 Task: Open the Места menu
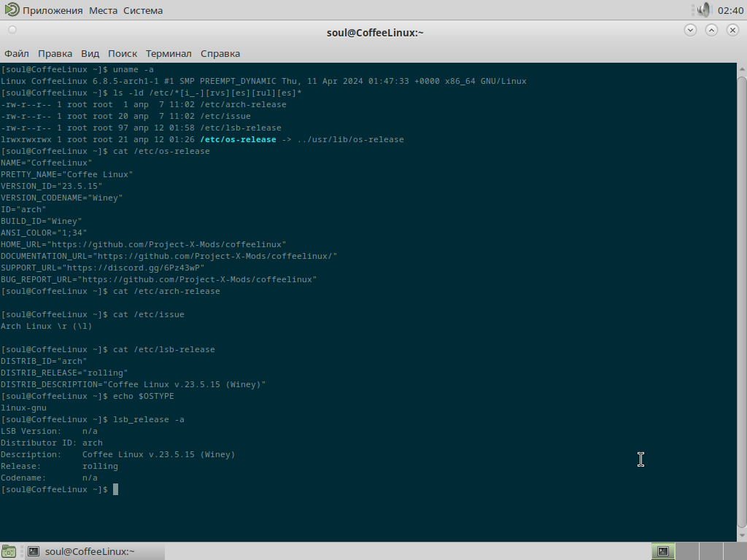coord(103,10)
